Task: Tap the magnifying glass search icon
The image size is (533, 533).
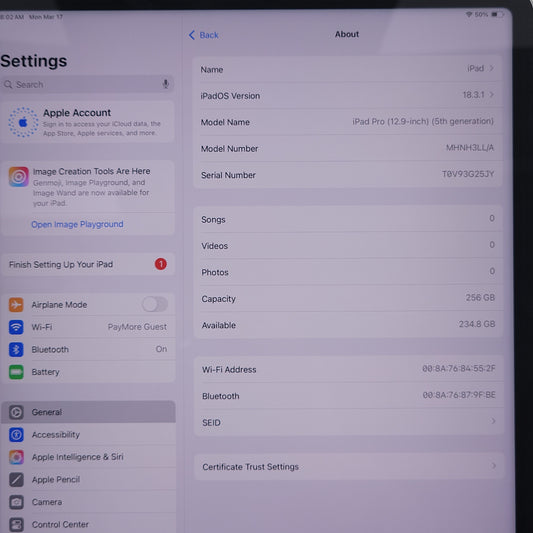Action: coord(8,84)
